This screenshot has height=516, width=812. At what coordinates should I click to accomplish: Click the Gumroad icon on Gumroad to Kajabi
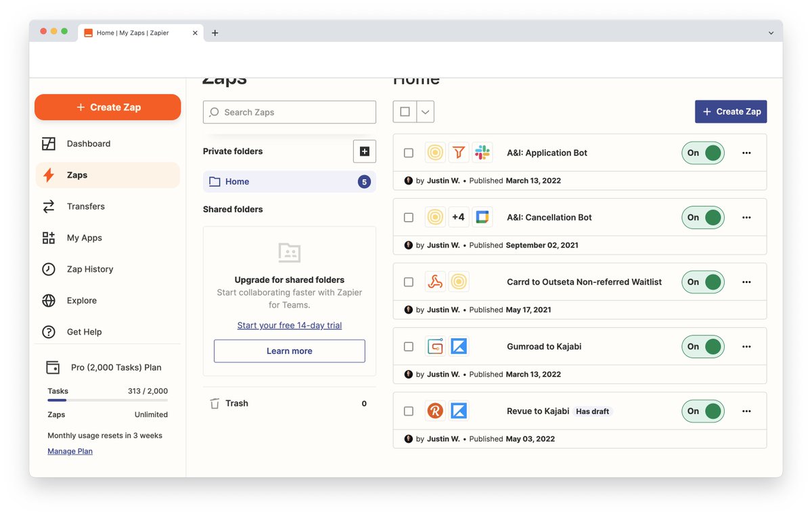436,347
